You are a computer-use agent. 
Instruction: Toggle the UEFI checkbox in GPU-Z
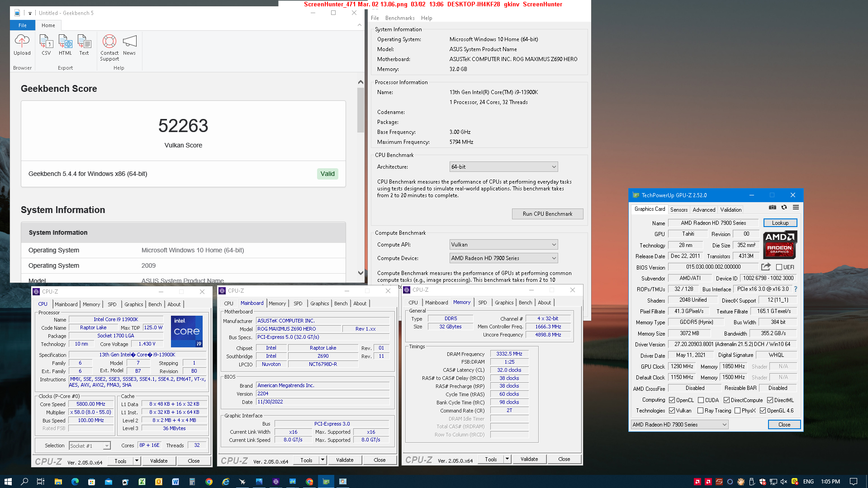click(779, 267)
